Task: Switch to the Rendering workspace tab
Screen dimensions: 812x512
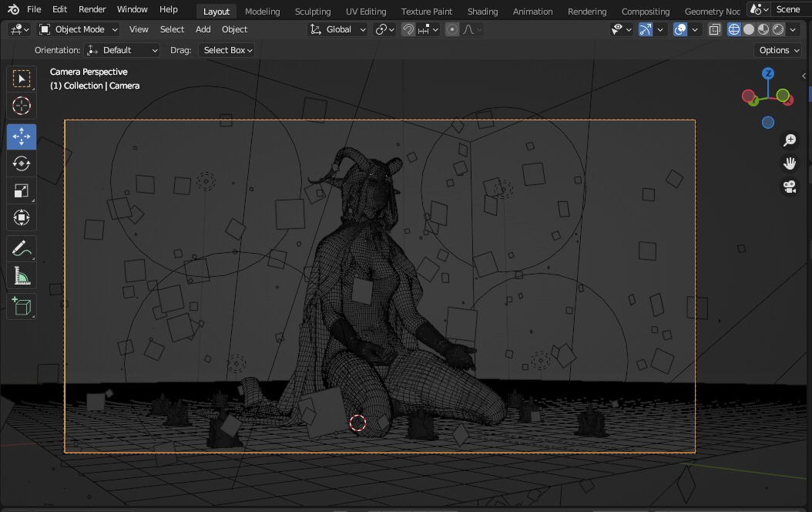Action: (x=587, y=12)
